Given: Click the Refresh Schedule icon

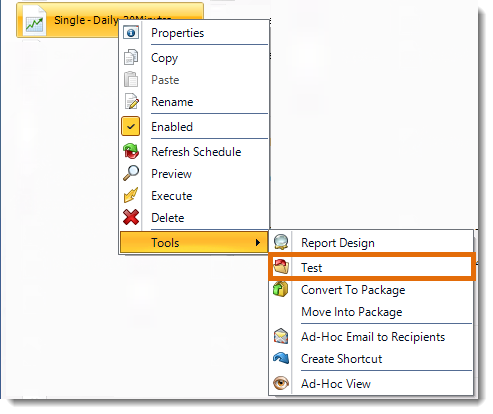Looking at the screenshot, I should pos(131,151).
